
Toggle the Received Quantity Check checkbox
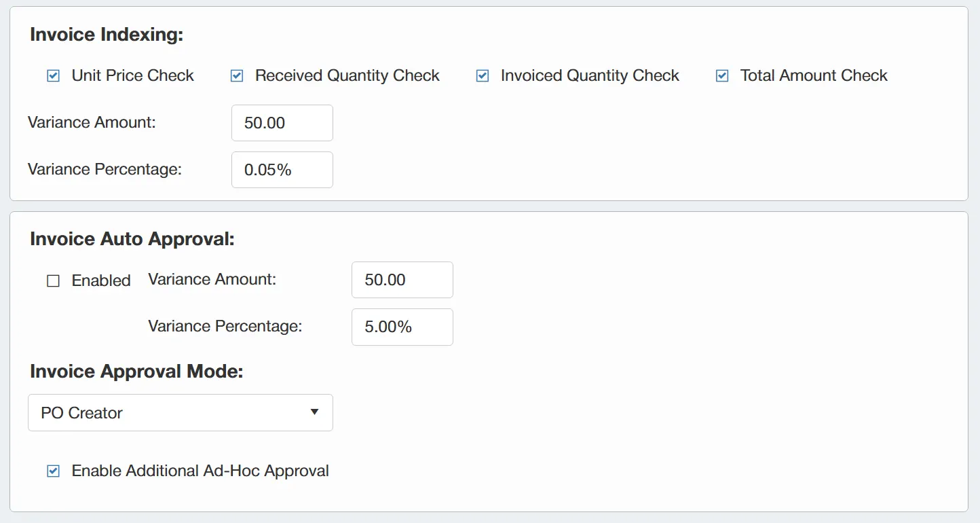pos(237,76)
